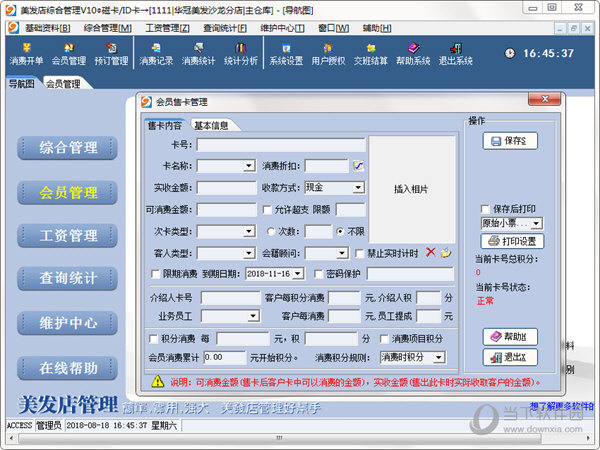The image size is (600, 450).
Task: Click 会员管理 navigation button
Action: pyautogui.click(x=67, y=192)
